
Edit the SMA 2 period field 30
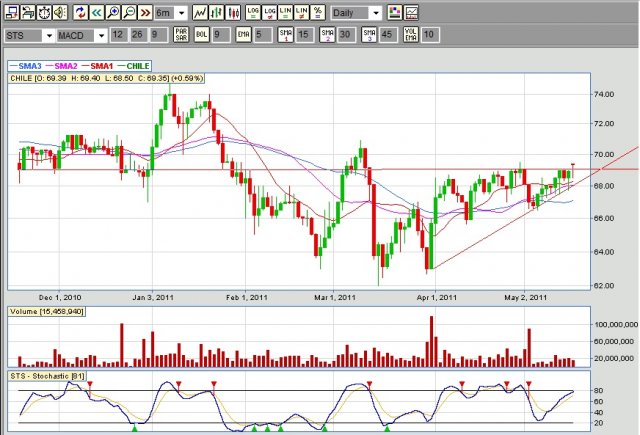[x=346, y=35]
